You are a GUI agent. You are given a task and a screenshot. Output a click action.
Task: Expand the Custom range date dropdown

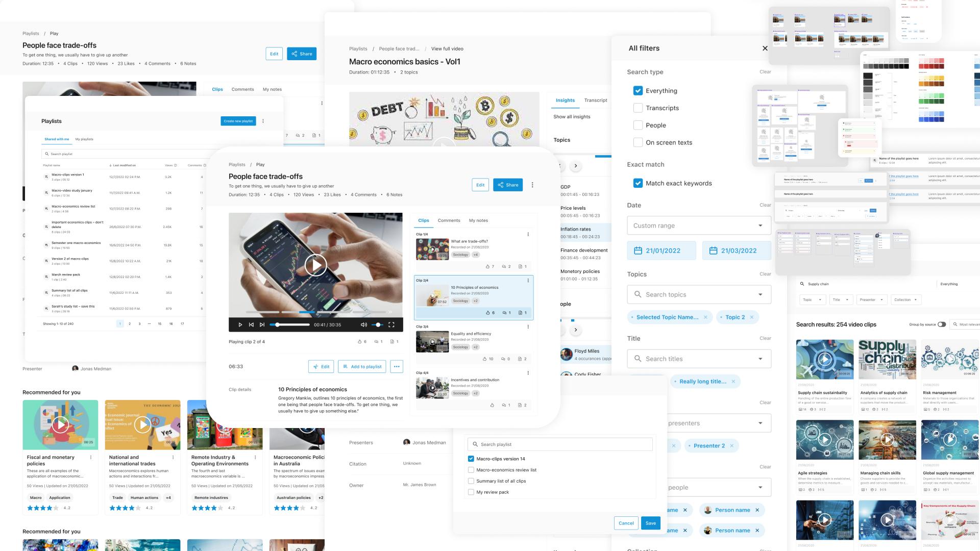(699, 226)
